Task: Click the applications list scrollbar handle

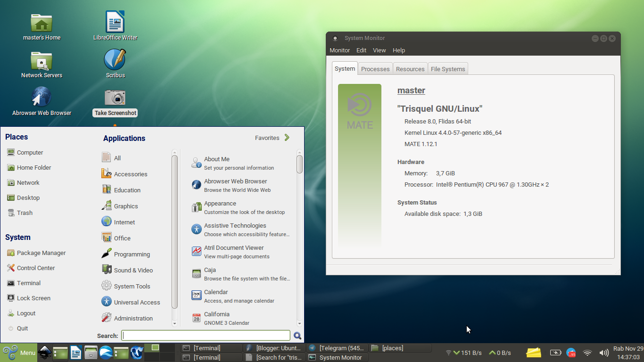Action: point(299,164)
